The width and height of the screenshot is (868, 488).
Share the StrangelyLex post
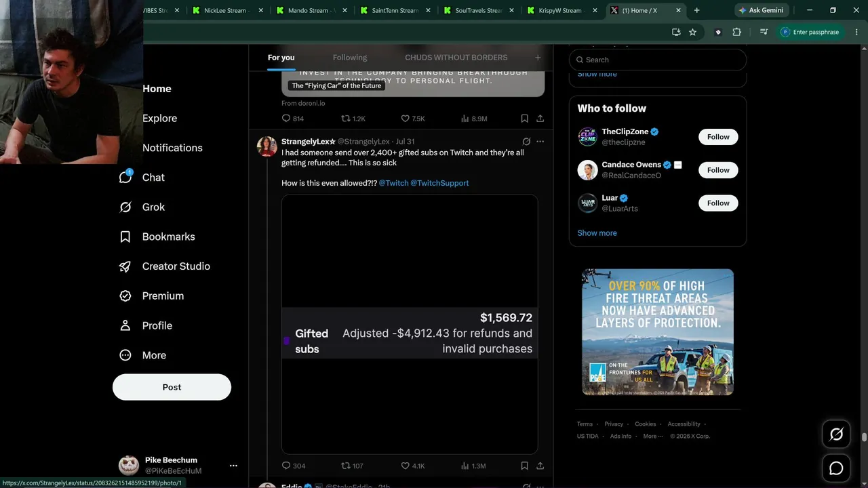click(540, 466)
